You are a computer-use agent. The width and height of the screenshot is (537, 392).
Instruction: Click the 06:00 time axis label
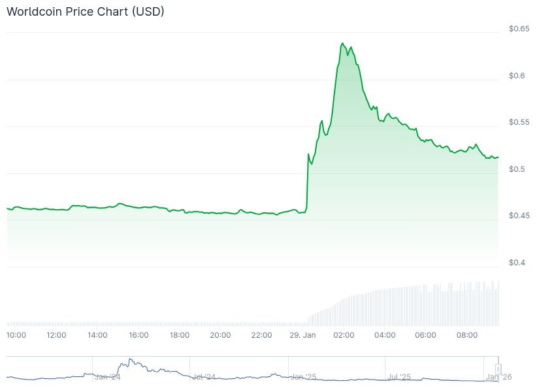pyautogui.click(x=425, y=335)
